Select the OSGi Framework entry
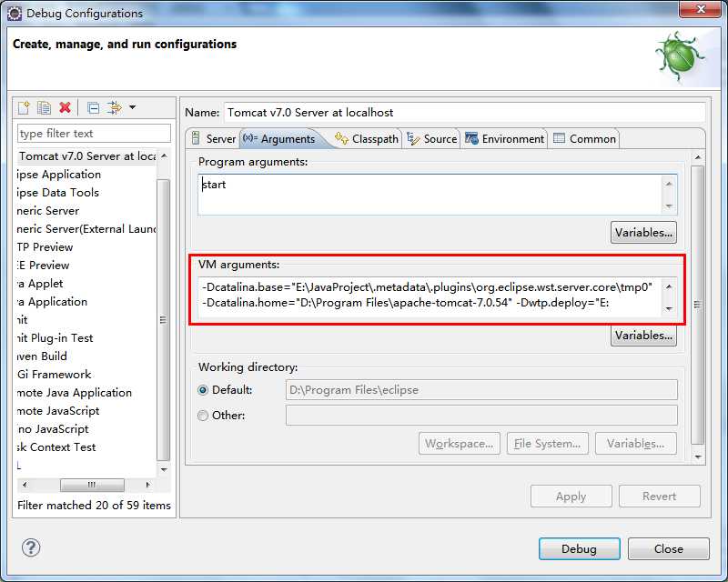The image size is (728, 582). (55, 374)
